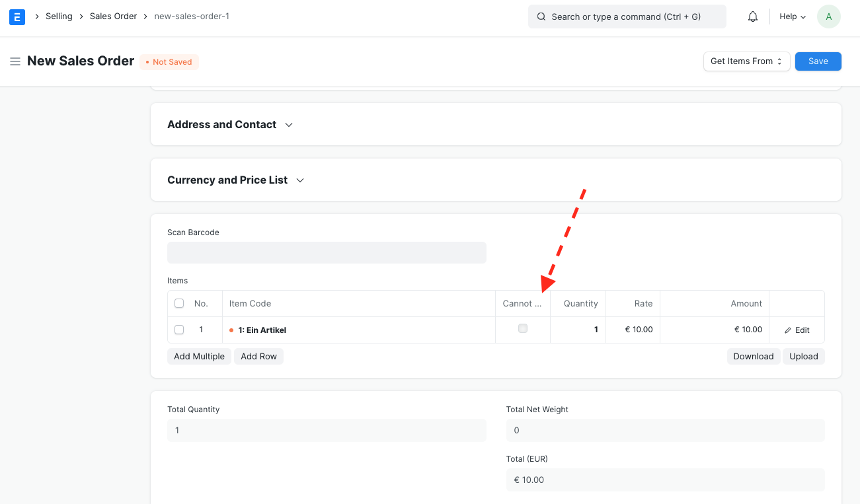This screenshot has height=504, width=860.
Task: Click the orange dot beside Ein Artikel
Action: 231,330
